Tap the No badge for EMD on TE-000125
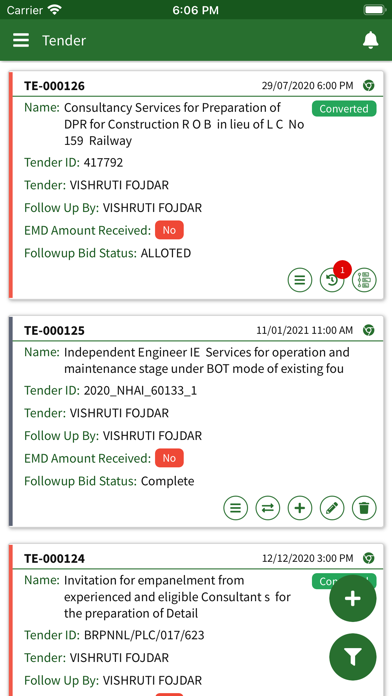 coord(169,458)
